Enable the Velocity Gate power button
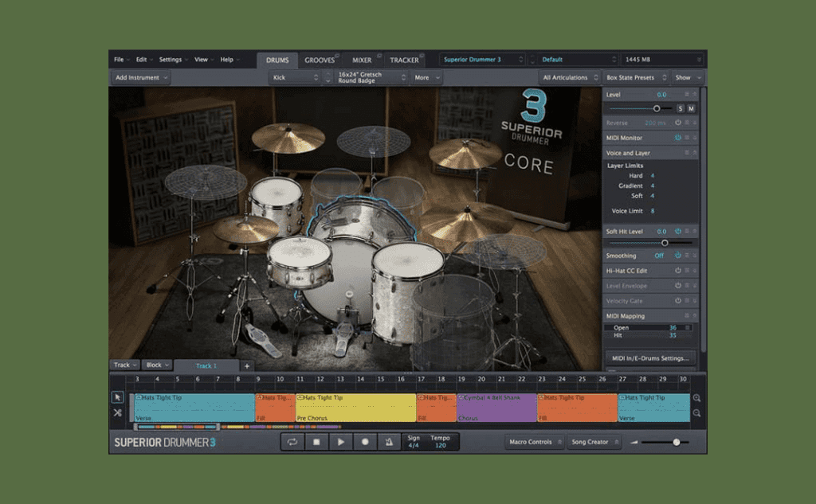Viewport: 816px width, 504px height. [x=678, y=301]
